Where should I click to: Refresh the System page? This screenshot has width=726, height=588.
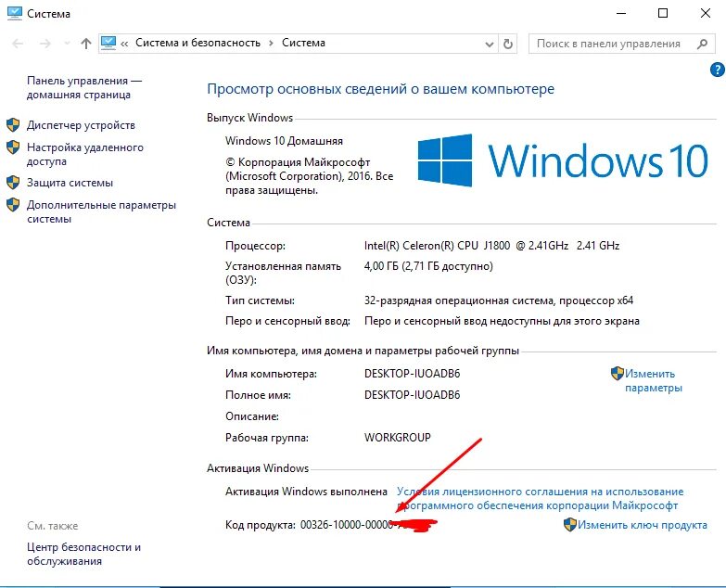point(508,44)
